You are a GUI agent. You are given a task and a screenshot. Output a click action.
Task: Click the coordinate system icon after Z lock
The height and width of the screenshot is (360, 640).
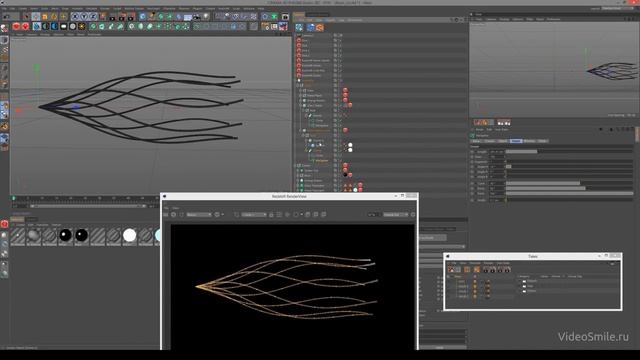coord(102,16)
